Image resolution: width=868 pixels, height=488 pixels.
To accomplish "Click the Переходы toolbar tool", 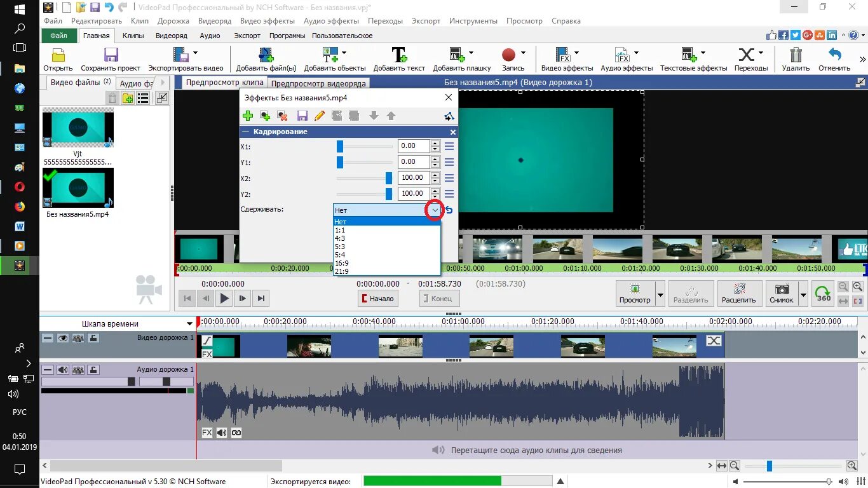I will coord(750,60).
